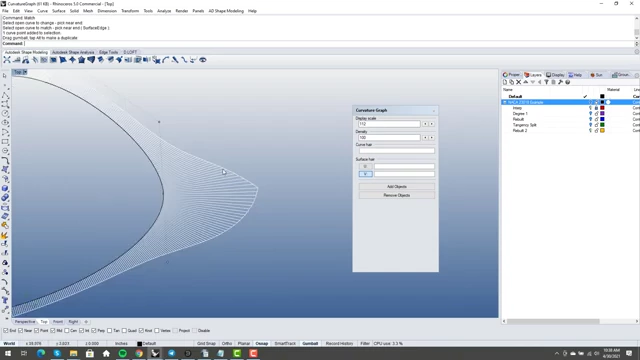Toggle Near object snap

[20, 331]
